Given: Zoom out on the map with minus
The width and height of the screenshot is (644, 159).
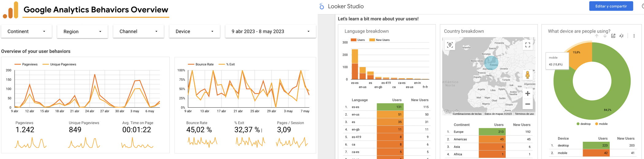Looking at the screenshot, I should click(x=527, y=104).
